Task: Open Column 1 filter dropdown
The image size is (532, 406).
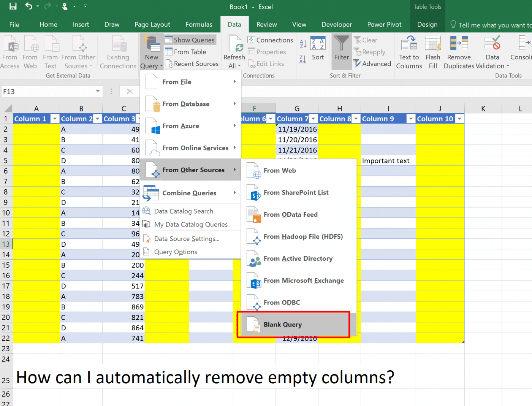Action: pos(55,119)
